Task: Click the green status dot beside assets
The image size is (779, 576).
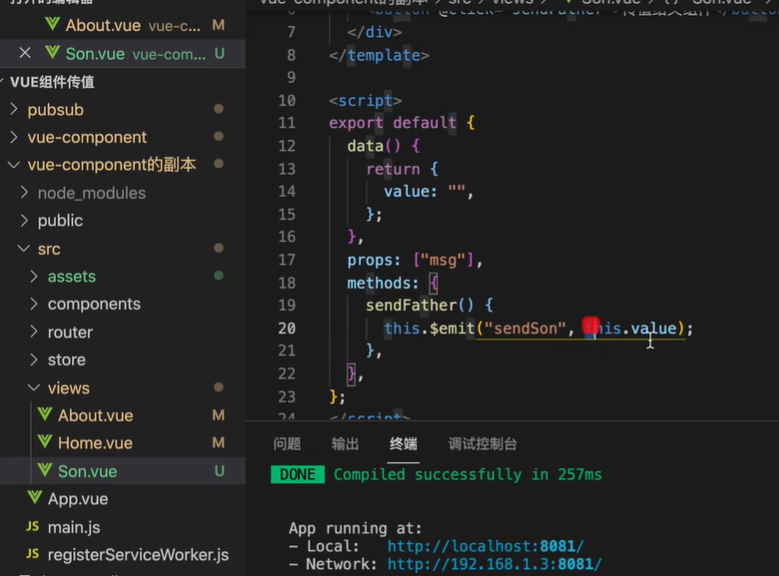Action: pos(219,275)
